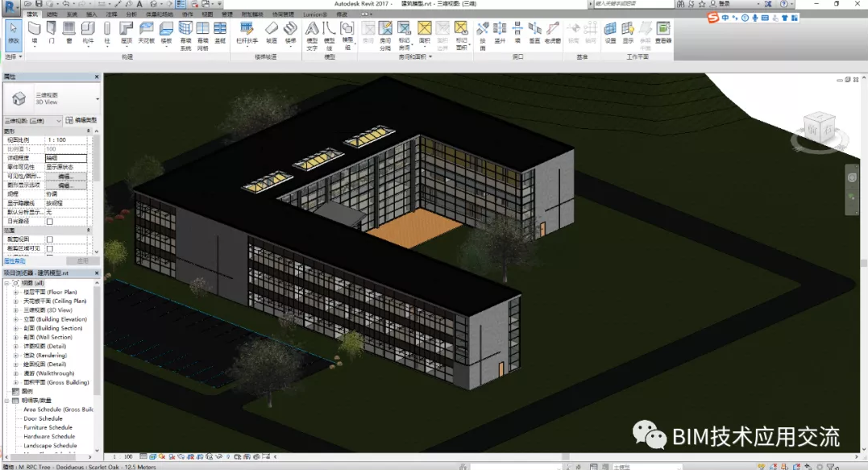The width and height of the screenshot is (868, 470).
Task: Toggle the Crop Region Visible (裁剪区域可见) checkbox
Action: (x=50, y=248)
